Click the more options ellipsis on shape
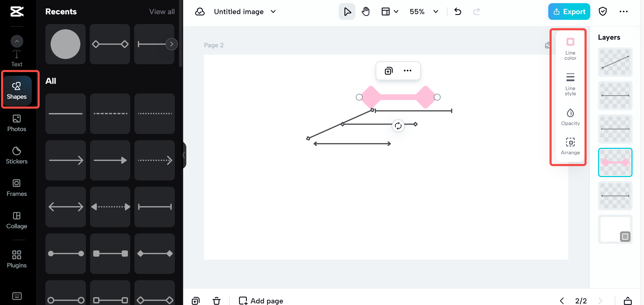This screenshot has height=305, width=644. tap(407, 71)
